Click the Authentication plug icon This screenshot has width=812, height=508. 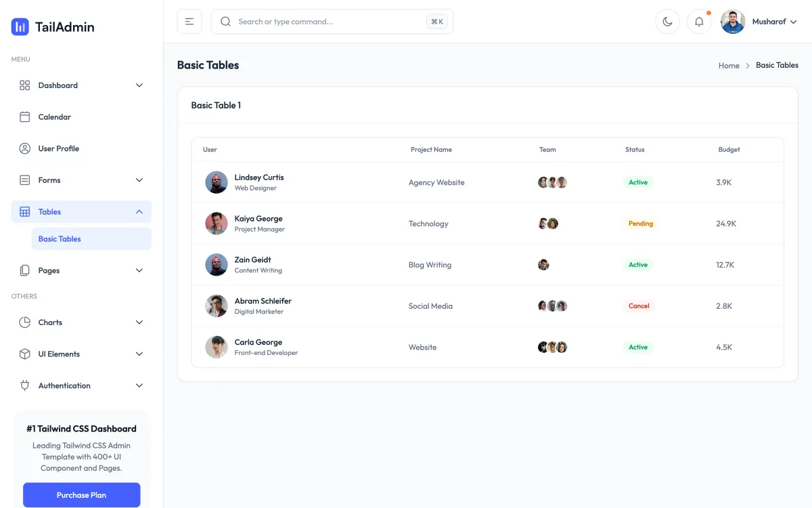[x=25, y=385]
